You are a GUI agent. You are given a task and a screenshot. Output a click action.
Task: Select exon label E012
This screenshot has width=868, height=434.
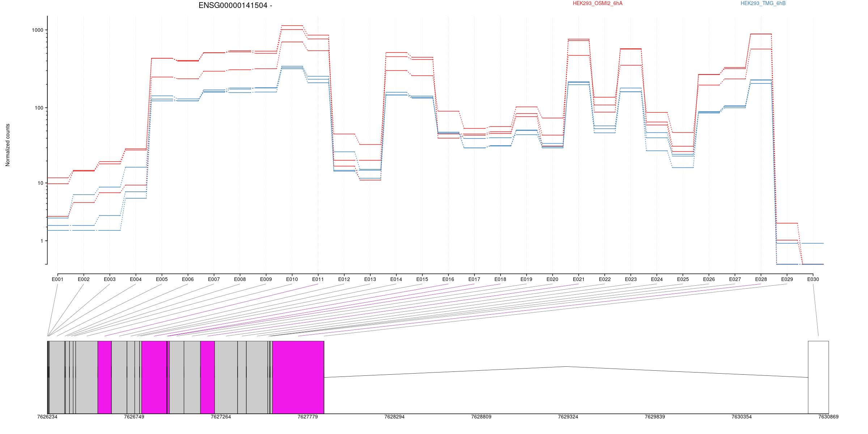pos(344,279)
